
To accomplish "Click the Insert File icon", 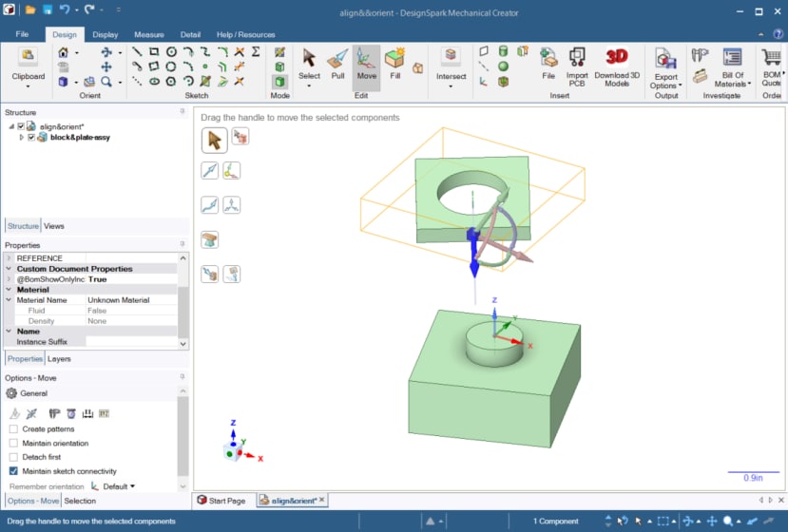I will [x=548, y=65].
